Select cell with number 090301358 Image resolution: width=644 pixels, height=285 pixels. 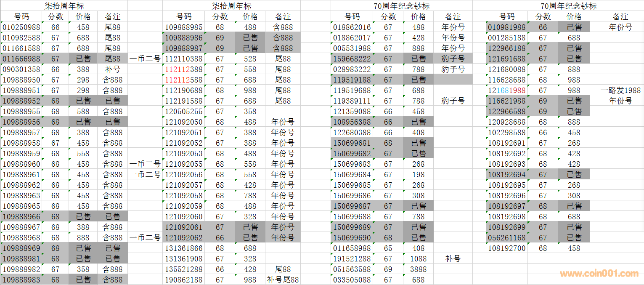[21, 69]
